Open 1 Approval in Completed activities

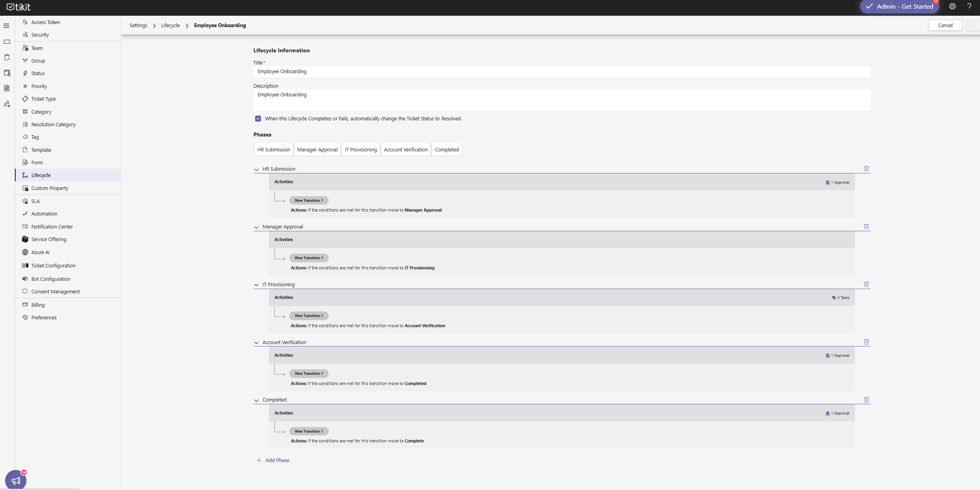(838, 413)
